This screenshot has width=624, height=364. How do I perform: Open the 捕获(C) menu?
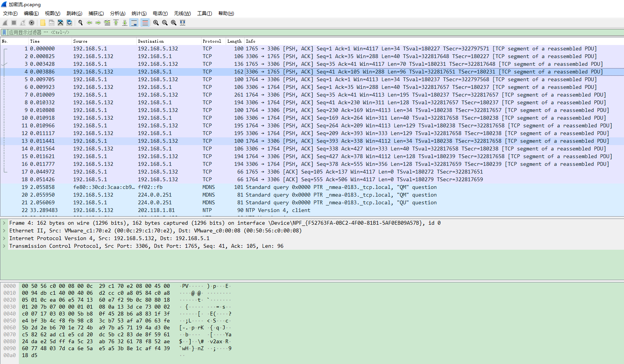pos(96,13)
